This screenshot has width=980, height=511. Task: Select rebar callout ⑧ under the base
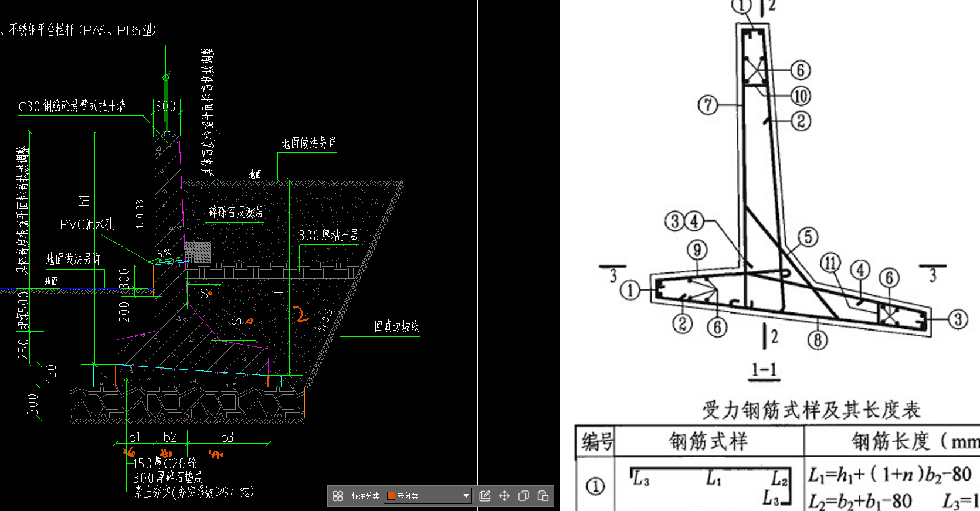[818, 339]
